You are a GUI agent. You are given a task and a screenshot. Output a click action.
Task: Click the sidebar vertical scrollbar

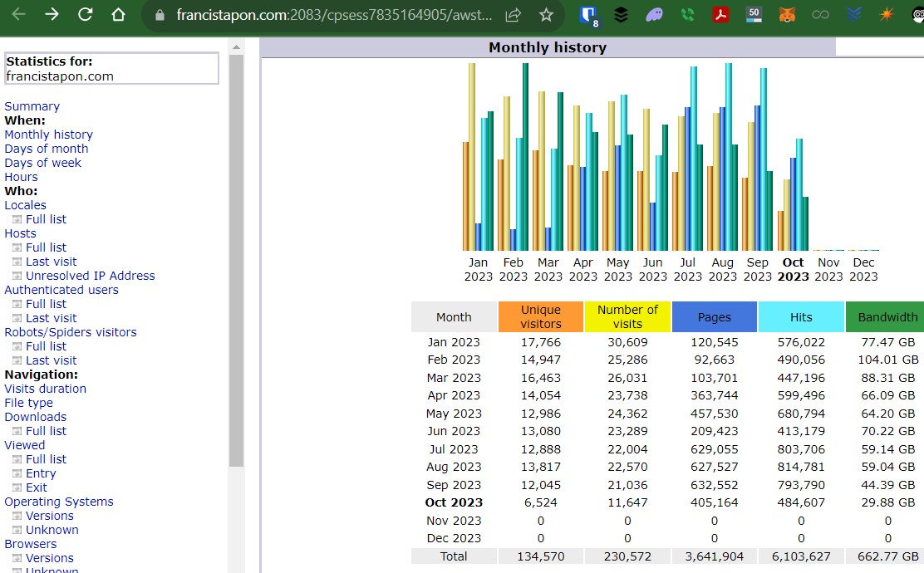236,249
